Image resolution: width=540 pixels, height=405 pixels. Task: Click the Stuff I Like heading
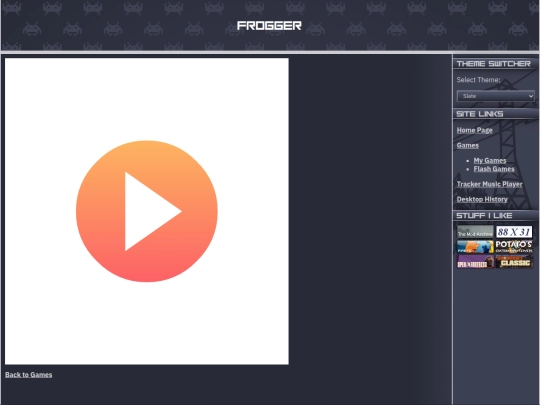(484, 216)
